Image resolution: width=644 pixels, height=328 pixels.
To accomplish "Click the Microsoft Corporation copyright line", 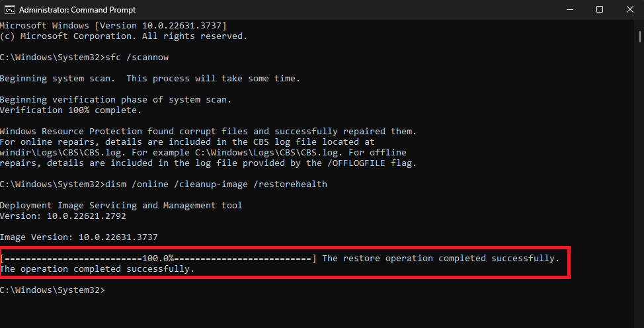I will (x=124, y=36).
